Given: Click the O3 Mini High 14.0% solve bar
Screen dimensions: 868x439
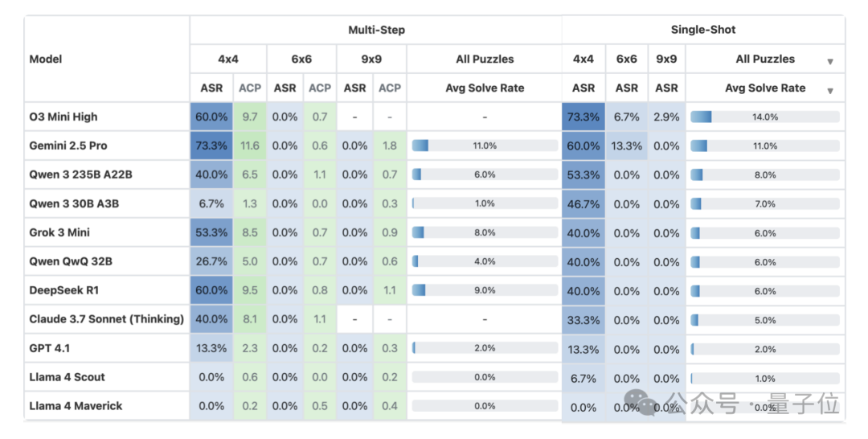Looking at the screenshot, I should coord(764,117).
